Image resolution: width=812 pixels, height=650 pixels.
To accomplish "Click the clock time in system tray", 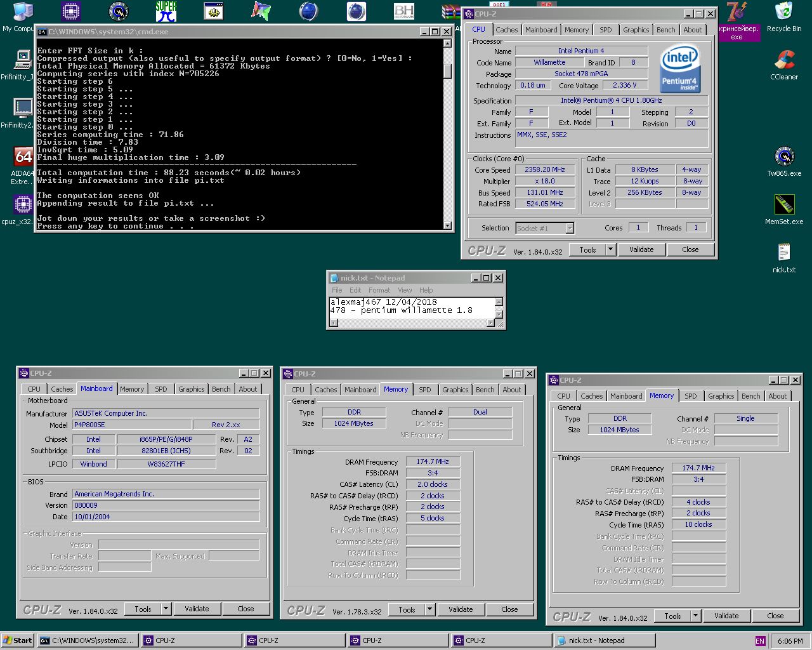I will (x=790, y=641).
